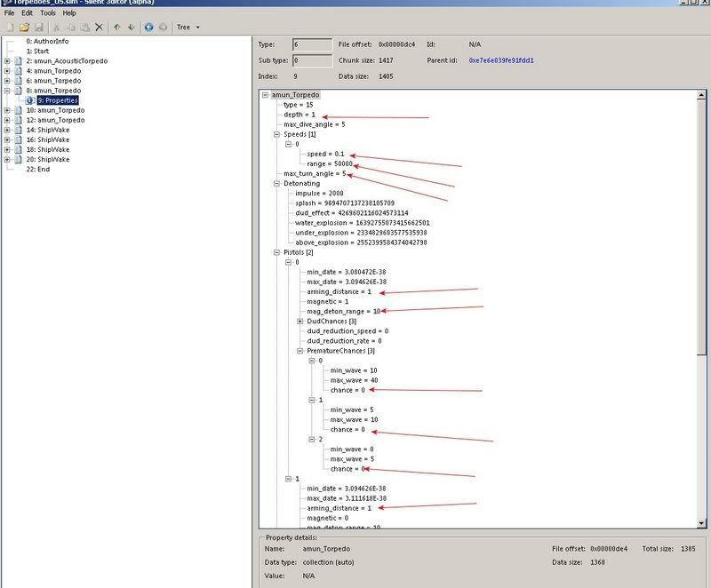The height and width of the screenshot is (588, 711).
Task: Select the 0: AuthorInfo tree row
Action: 47,41
